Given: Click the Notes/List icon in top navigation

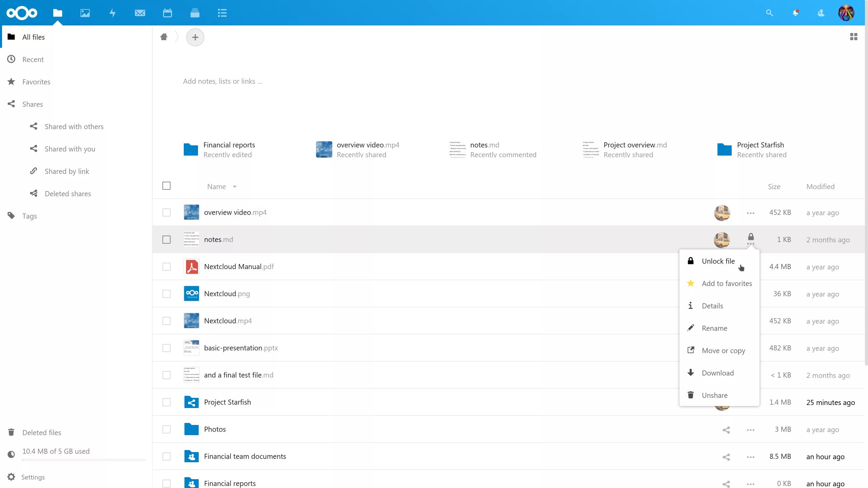Looking at the screenshot, I should pos(222,13).
